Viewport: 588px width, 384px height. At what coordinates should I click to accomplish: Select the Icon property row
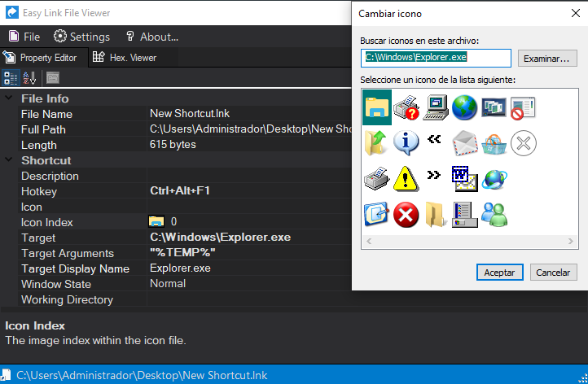pyautogui.click(x=185, y=207)
